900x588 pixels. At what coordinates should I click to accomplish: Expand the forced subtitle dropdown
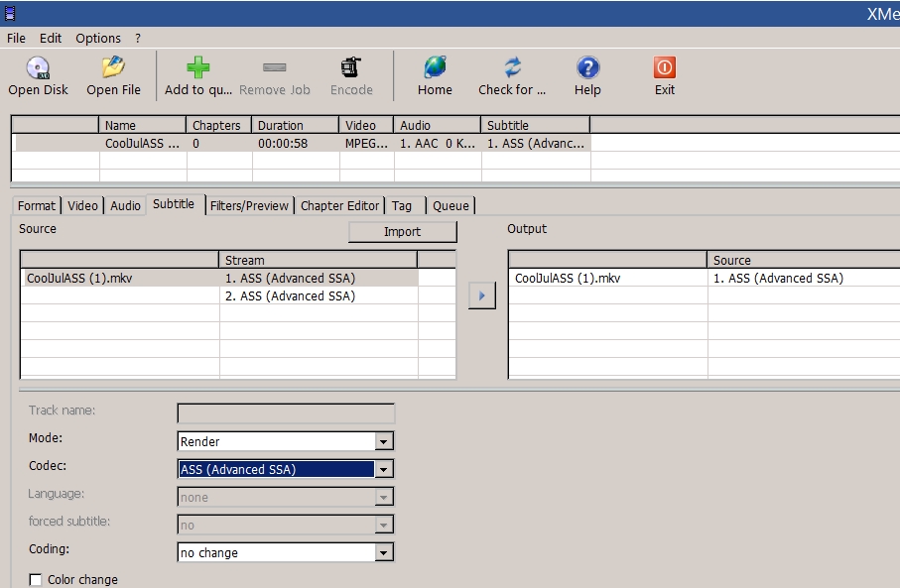383,525
